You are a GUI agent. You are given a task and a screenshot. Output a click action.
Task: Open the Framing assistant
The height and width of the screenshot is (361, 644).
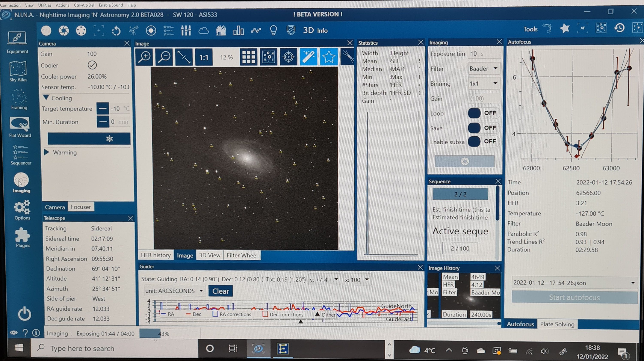tap(19, 99)
